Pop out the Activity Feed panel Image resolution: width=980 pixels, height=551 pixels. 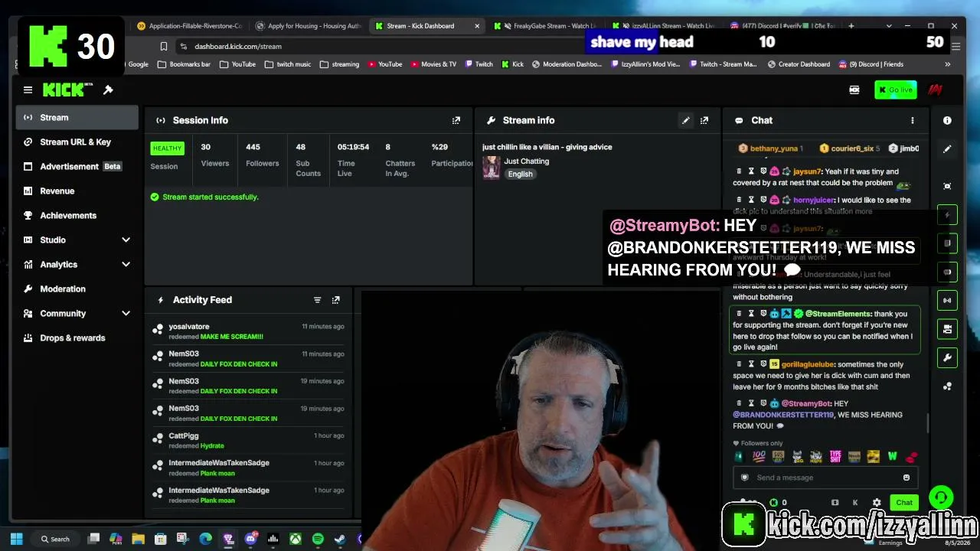click(335, 300)
